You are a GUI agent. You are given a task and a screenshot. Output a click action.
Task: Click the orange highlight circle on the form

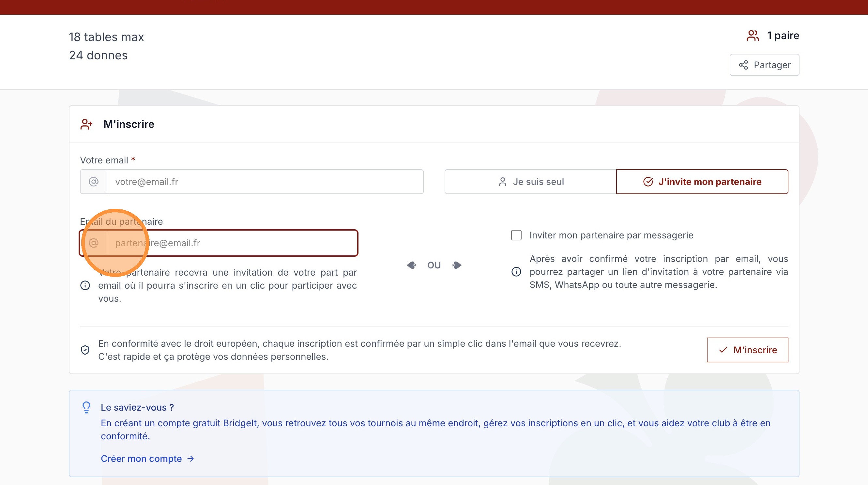coord(116,243)
